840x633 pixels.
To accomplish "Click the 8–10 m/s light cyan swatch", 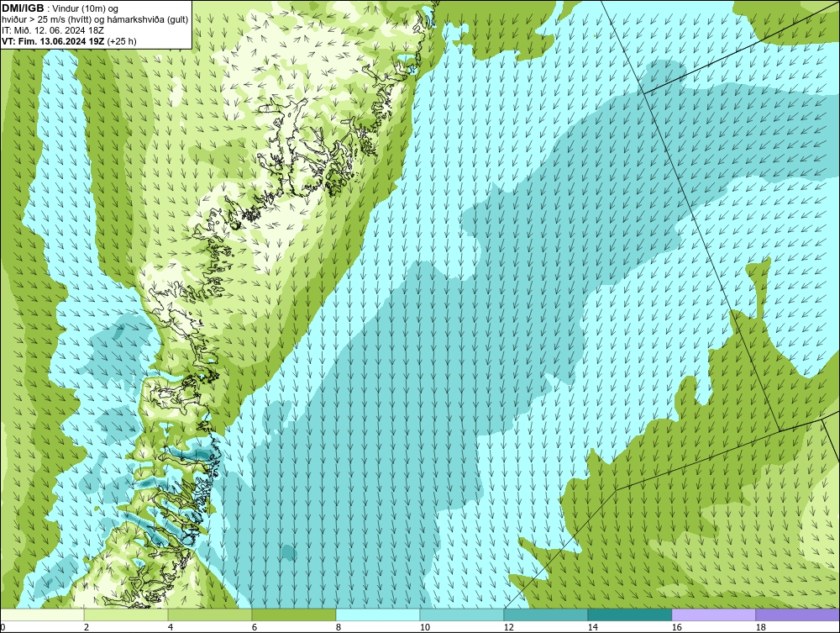I will click(x=378, y=615).
